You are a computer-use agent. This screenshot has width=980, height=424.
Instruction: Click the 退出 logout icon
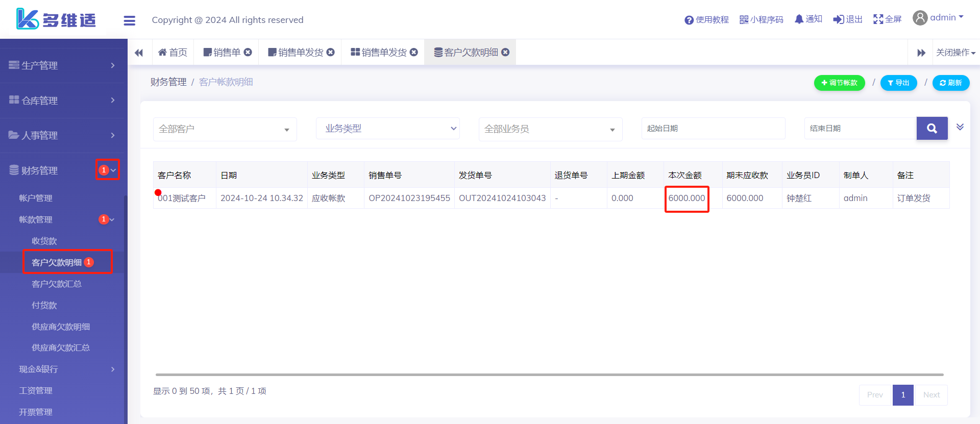pos(838,19)
